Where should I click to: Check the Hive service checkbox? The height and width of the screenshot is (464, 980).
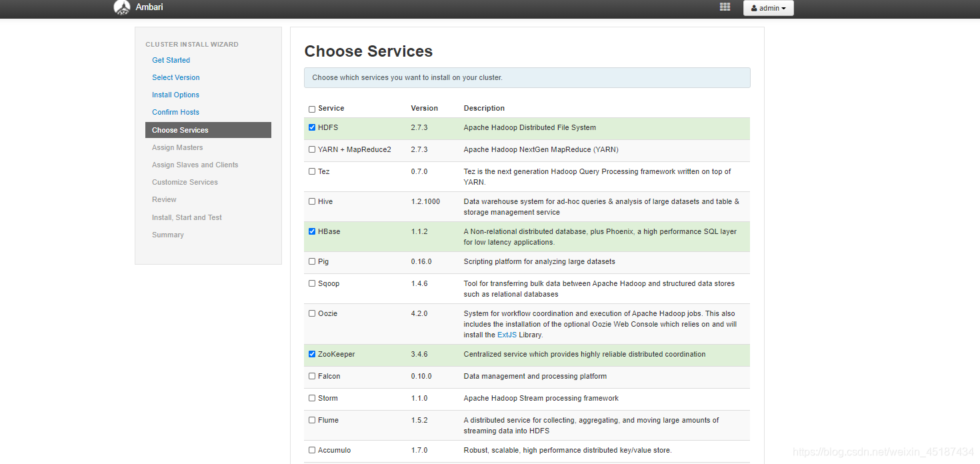[x=312, y=201]
